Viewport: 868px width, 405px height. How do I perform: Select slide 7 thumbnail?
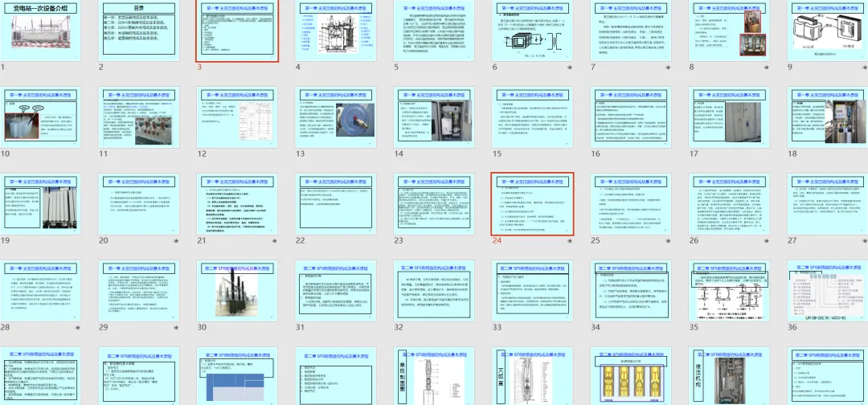tap(632, 31)
